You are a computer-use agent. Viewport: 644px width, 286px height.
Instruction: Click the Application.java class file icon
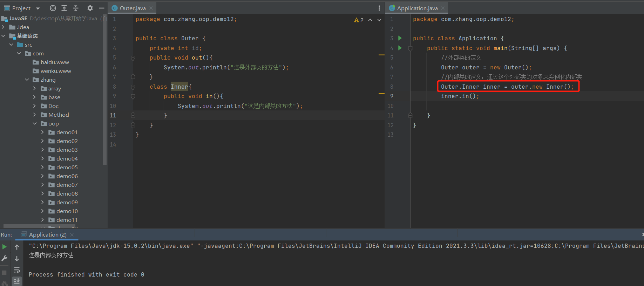click(x=392, y=8)
